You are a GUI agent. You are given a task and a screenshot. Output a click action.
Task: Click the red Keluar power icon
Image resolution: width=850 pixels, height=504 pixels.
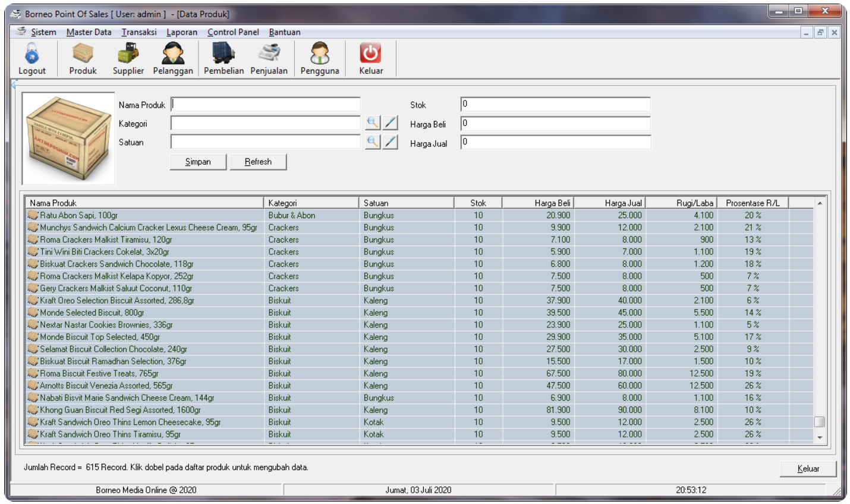pyautogui.click(x=370, y=53)
